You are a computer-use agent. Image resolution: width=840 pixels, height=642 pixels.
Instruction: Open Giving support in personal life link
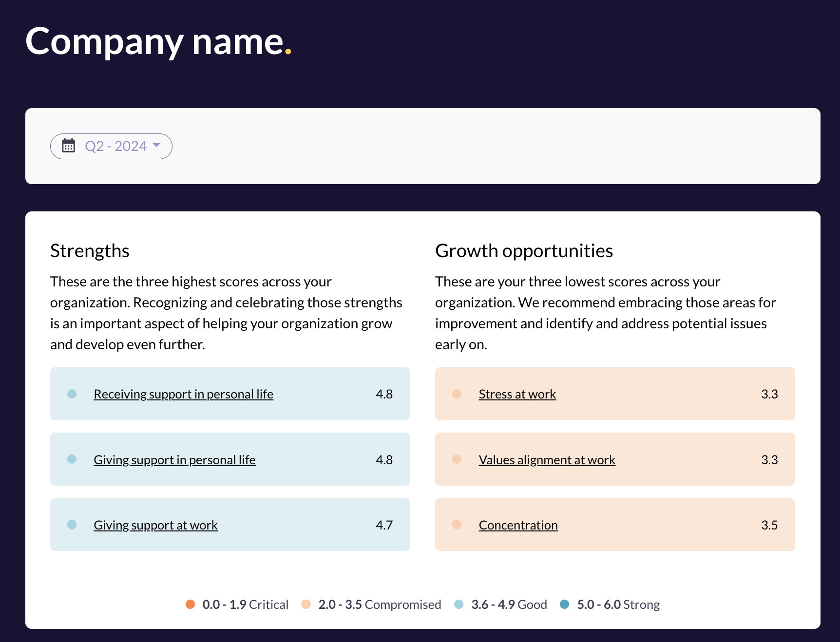[174, 460]
